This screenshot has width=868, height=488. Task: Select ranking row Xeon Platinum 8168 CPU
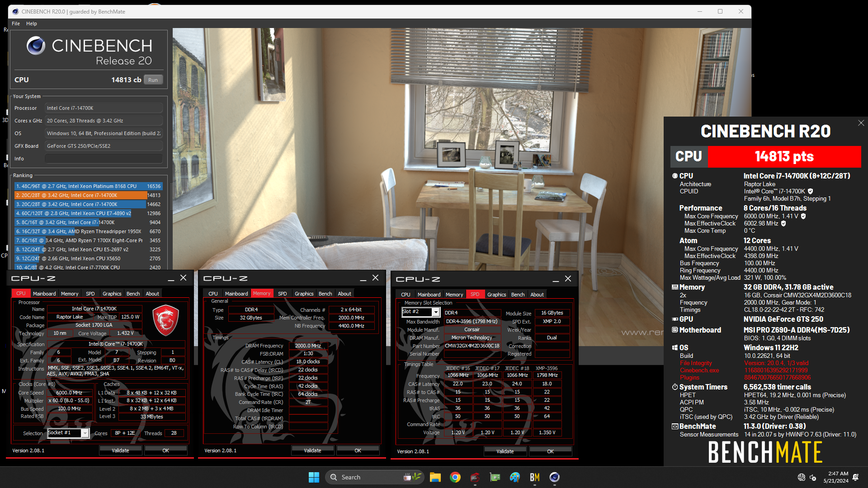point(89,186)
